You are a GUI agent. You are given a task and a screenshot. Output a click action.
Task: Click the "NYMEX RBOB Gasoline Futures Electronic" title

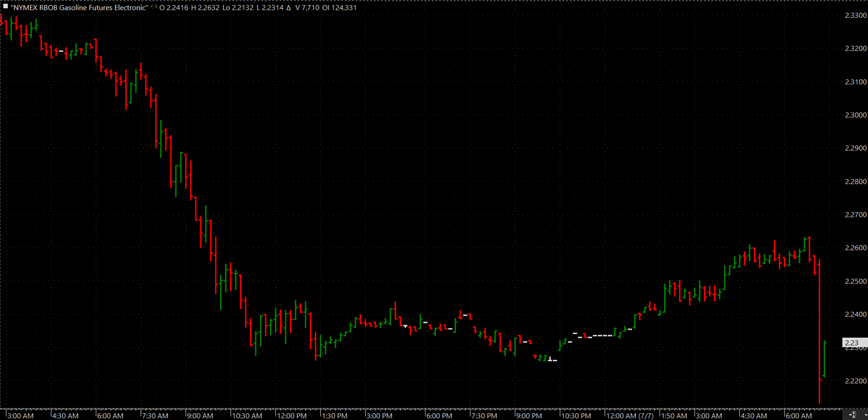point(79,7)
